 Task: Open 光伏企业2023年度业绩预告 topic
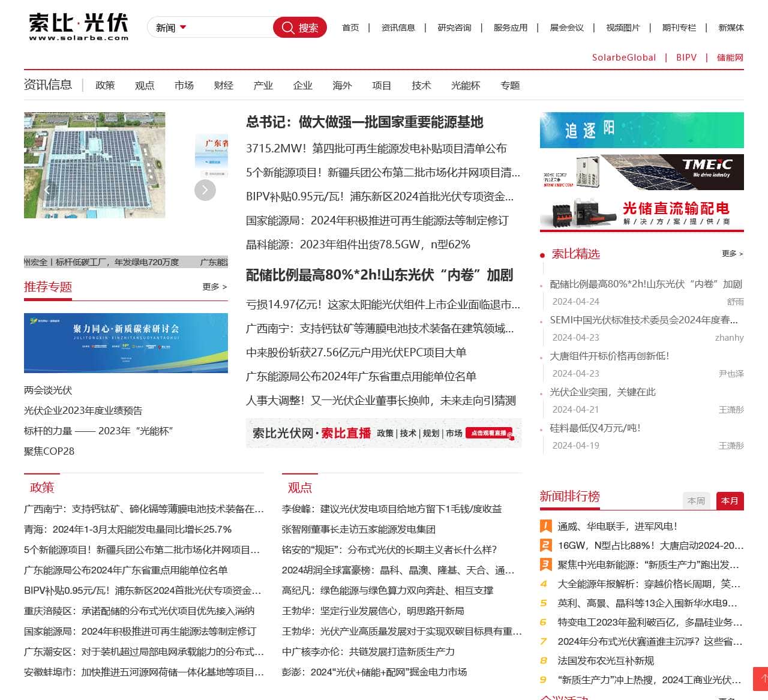pyautogui.click(x=83, y=411)
